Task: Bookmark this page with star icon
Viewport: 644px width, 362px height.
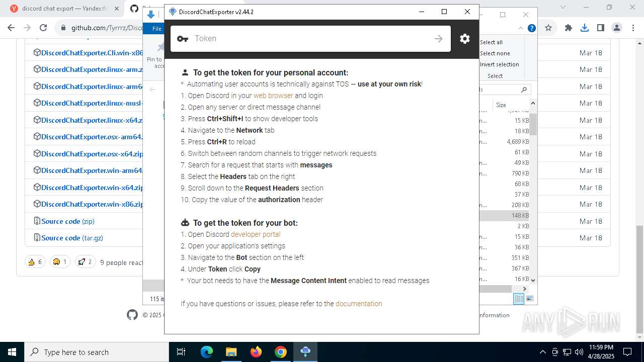Action: (x=548, y=28)
